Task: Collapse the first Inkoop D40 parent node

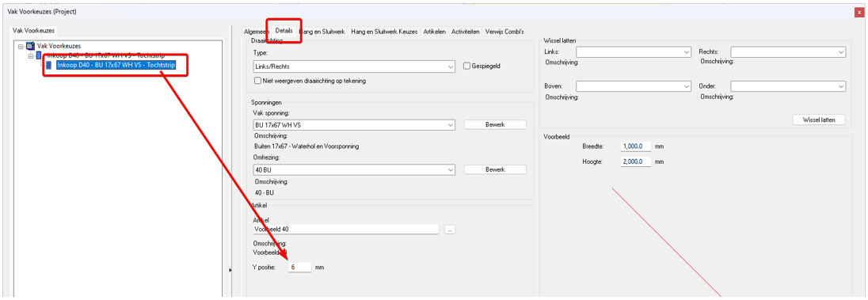Action: coord(31,56)
